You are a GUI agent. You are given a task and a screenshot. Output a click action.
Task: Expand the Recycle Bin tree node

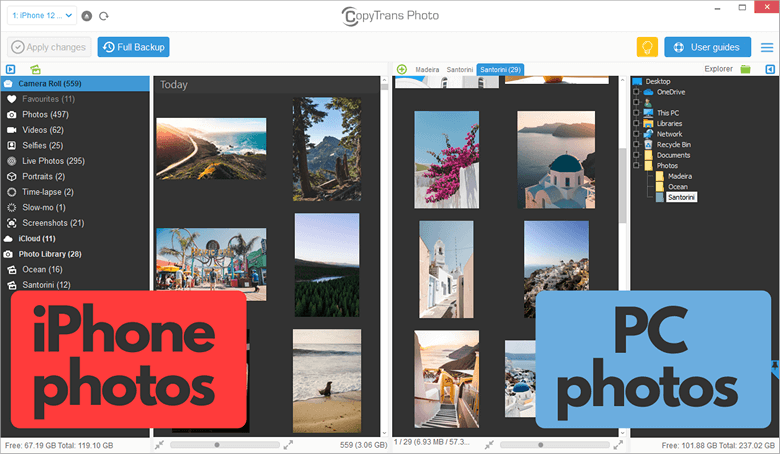636,145
